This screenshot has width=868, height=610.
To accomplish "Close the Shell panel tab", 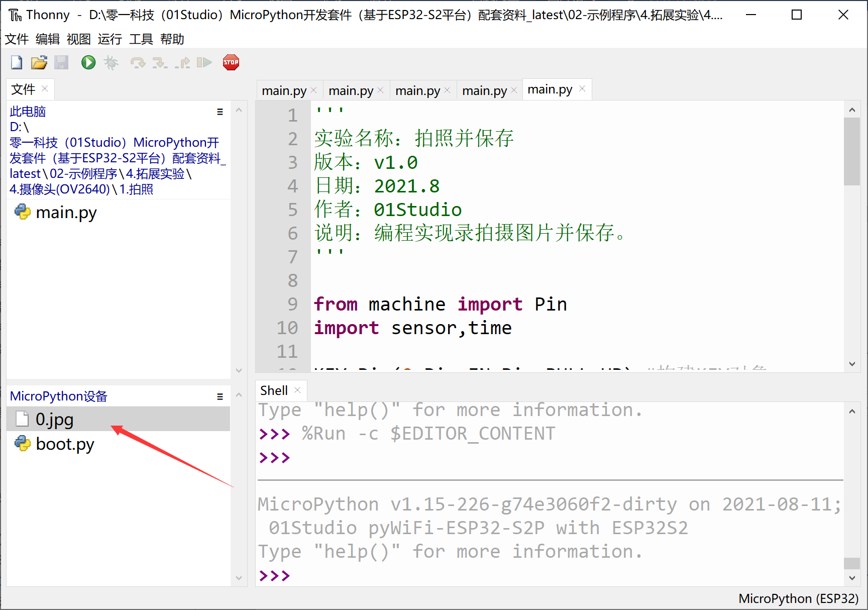I will [297, 390].
